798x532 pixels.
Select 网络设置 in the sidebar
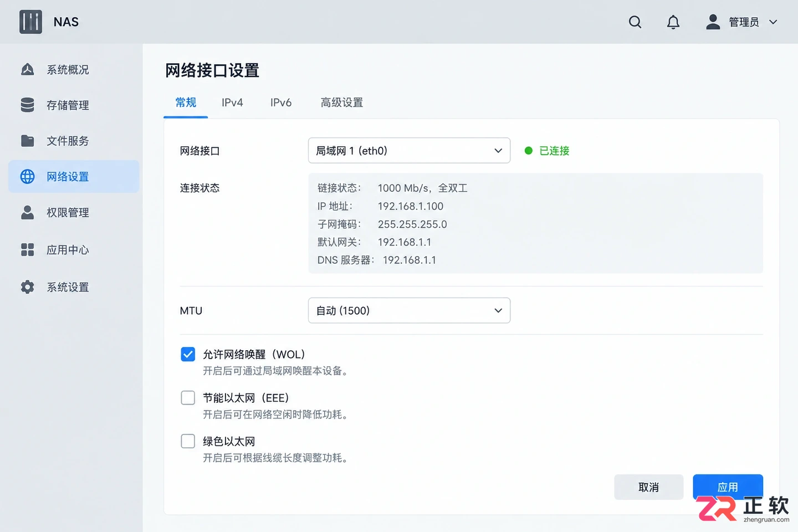pyautogui.click(x=74, y=176)
